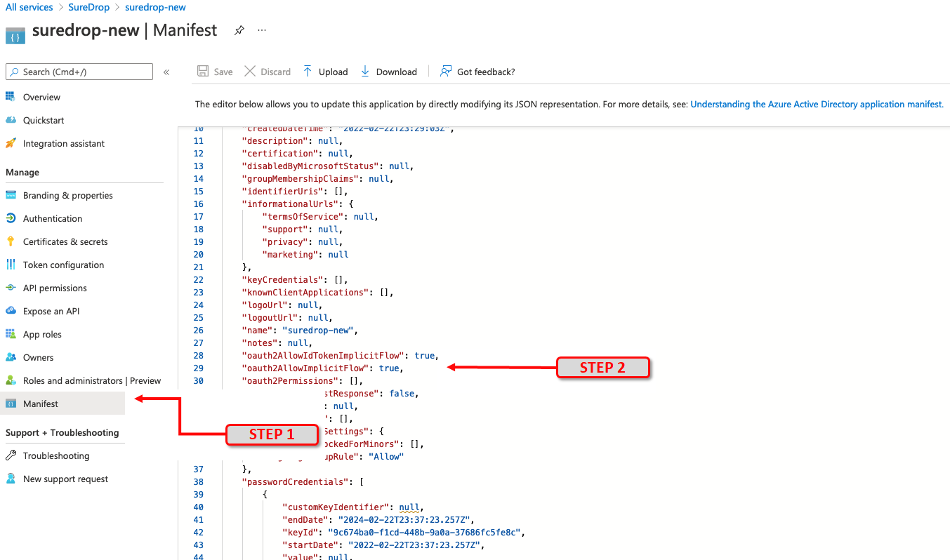Open Token configuration page
950x560 pixels.
pos(63,265)
